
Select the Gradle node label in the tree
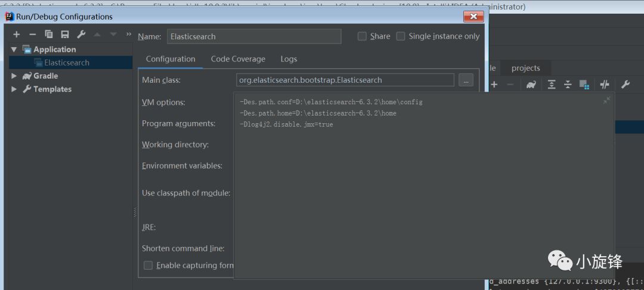[45, 76]
